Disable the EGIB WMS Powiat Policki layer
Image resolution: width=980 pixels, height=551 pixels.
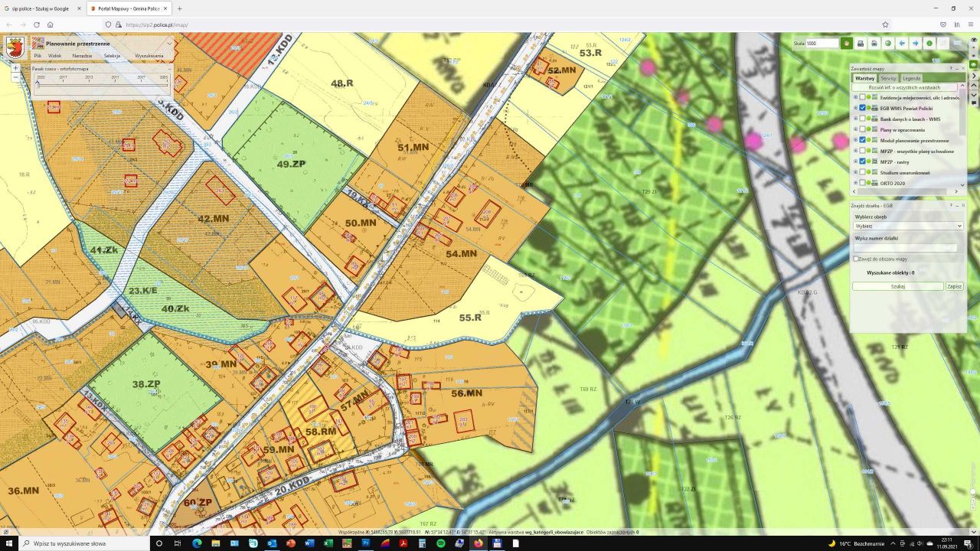pos(863,108)
